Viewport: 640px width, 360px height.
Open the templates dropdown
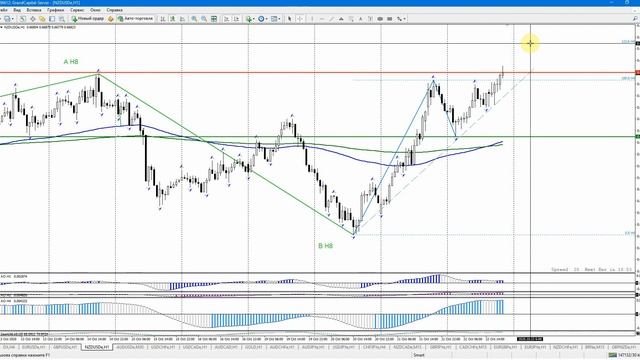tap(276, 19)
